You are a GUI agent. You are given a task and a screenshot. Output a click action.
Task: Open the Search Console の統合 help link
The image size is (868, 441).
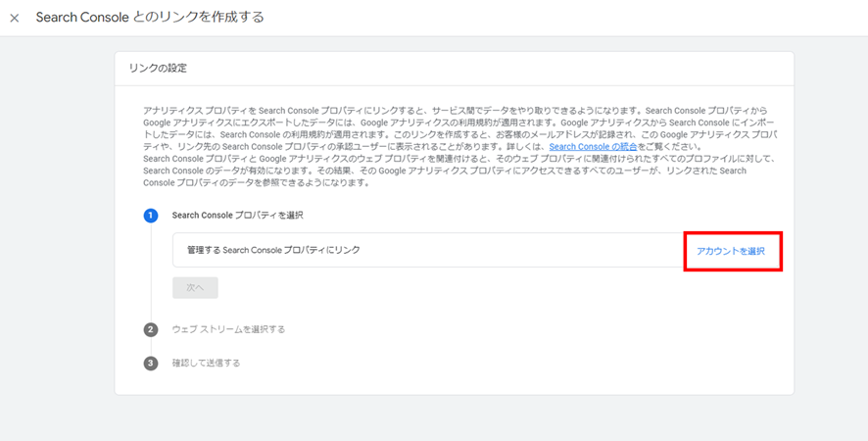(593, 147)
